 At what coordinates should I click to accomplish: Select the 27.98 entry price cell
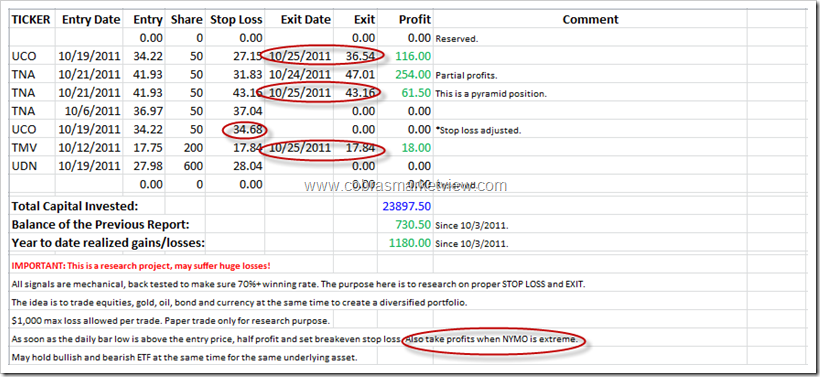pos(148,166)
